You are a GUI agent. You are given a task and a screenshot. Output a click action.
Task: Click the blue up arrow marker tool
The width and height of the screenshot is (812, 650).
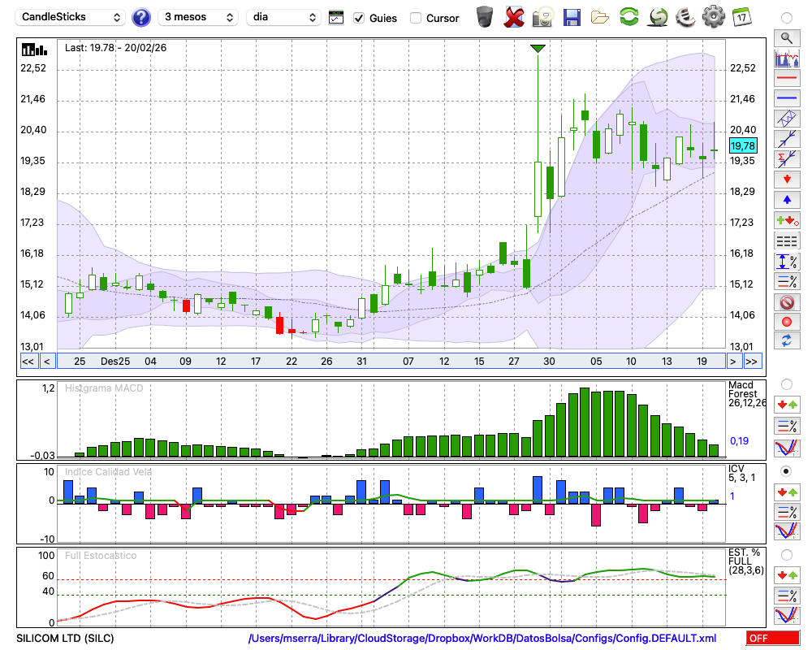point(786,199)
